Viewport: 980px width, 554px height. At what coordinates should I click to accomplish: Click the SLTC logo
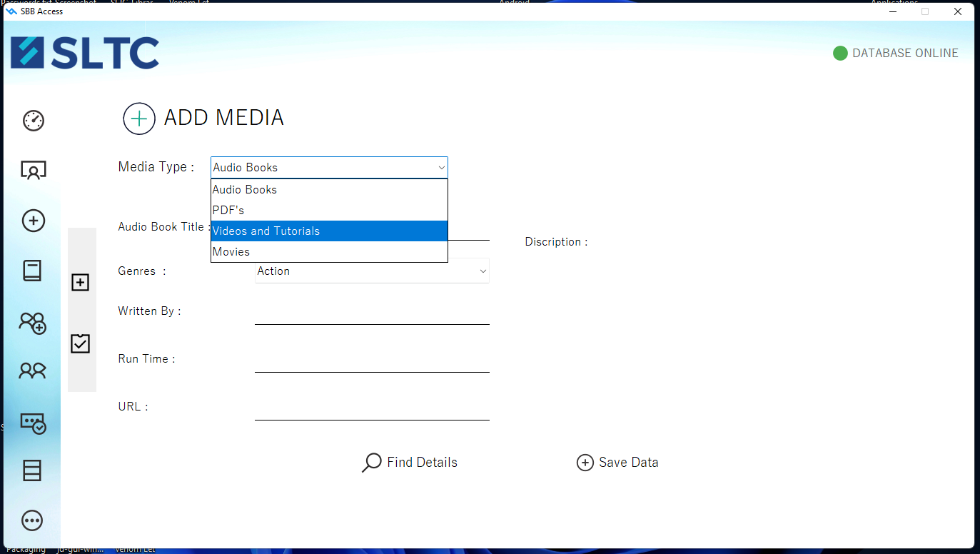(85, 53)
